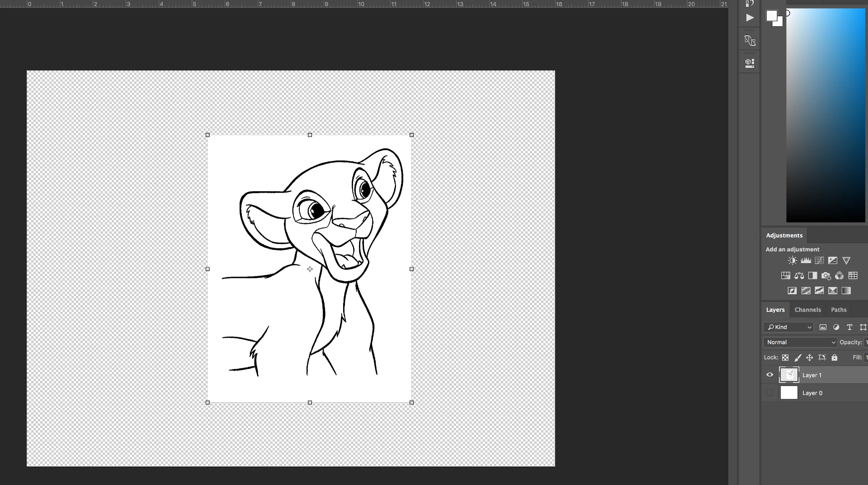Click the Opacity label
Image resolution: width=868 pixels, height=485 pixels.
click(851, 342)
